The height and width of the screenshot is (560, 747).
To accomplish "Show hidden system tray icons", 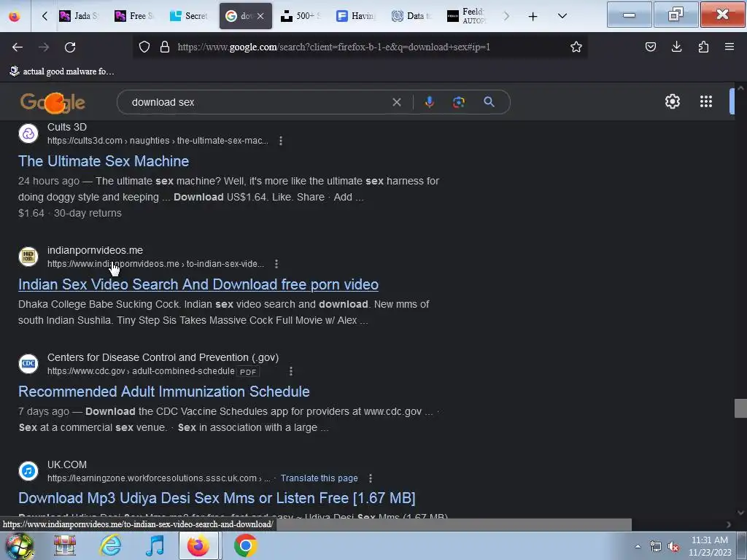I will coord(638,547).
